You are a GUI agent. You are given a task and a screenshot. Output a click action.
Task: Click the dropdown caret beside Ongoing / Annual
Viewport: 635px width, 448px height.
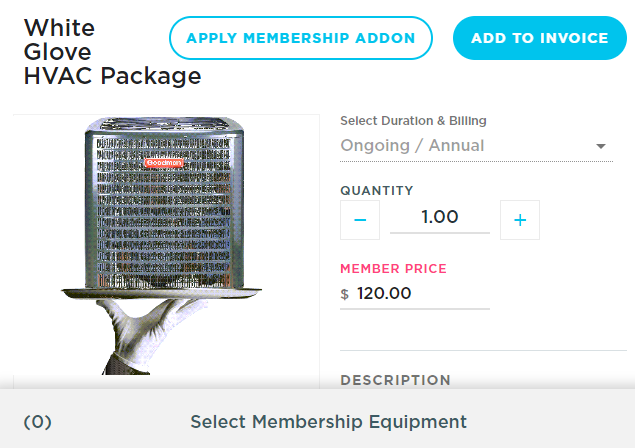[601, 146]
